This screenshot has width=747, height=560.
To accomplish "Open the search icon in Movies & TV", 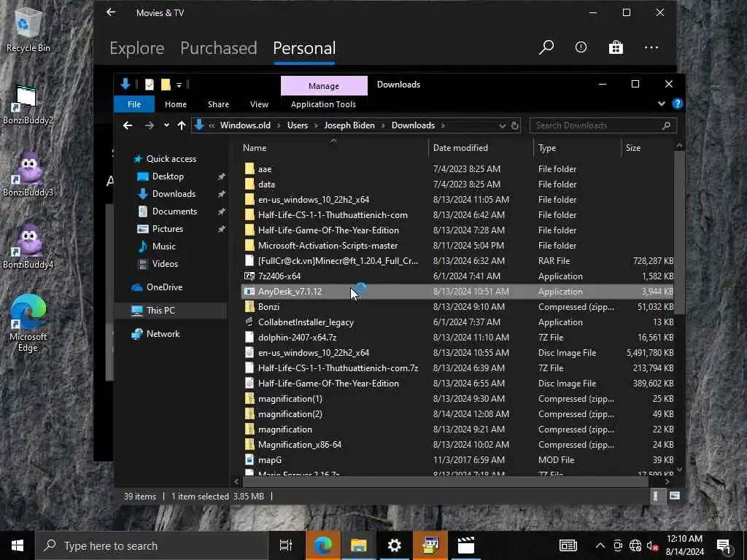I will pos(546,47).
